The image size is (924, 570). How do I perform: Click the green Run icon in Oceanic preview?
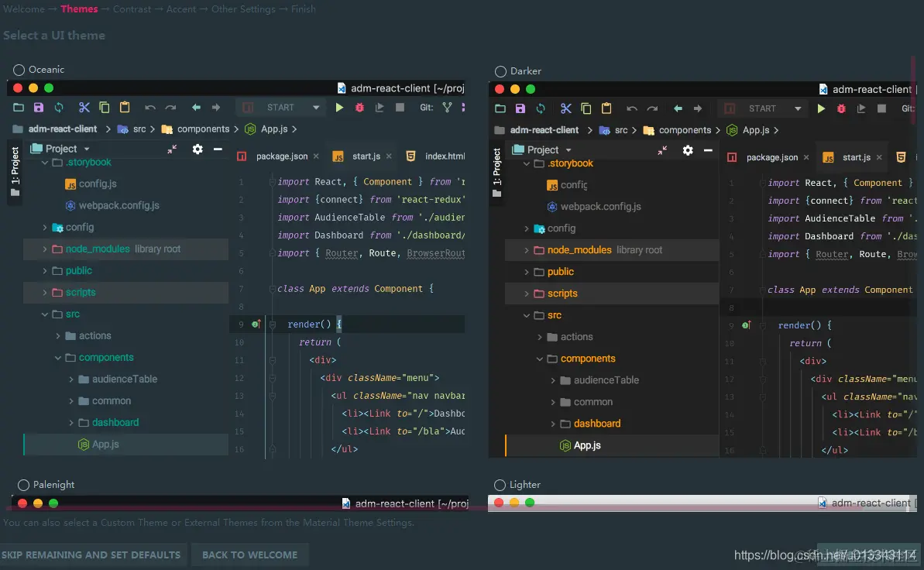pyautogui.click(x=339, y=108)
